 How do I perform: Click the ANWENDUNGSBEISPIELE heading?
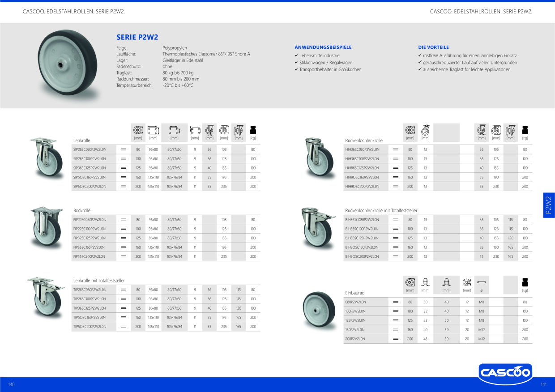click(x=323, y=47)
